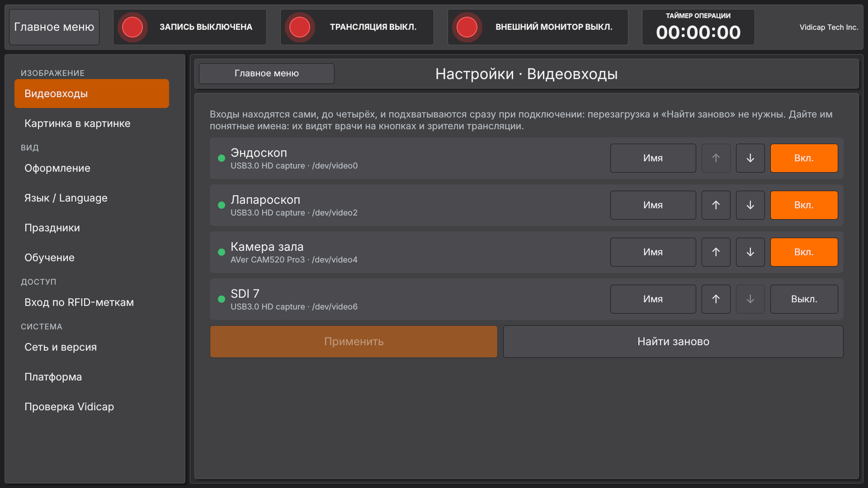Open Язык / Language settings
868x488 pixels.
point(92,198)
